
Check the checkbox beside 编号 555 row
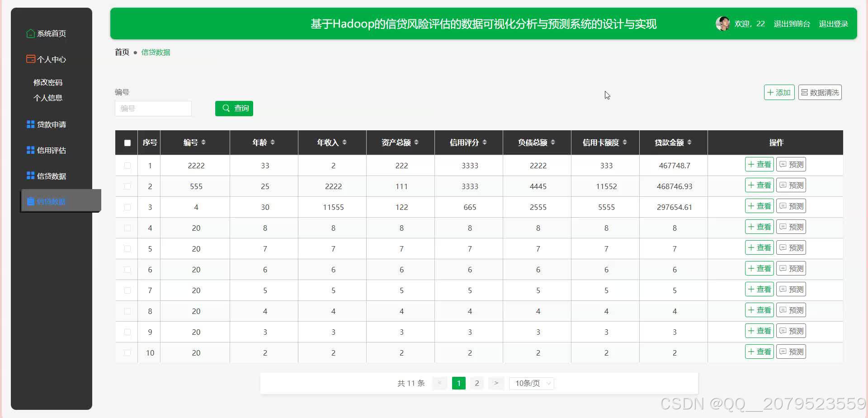[127, 186]
